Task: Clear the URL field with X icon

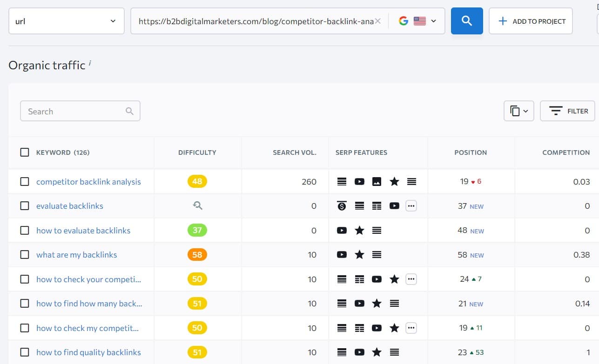Action: tap(378, 21)
